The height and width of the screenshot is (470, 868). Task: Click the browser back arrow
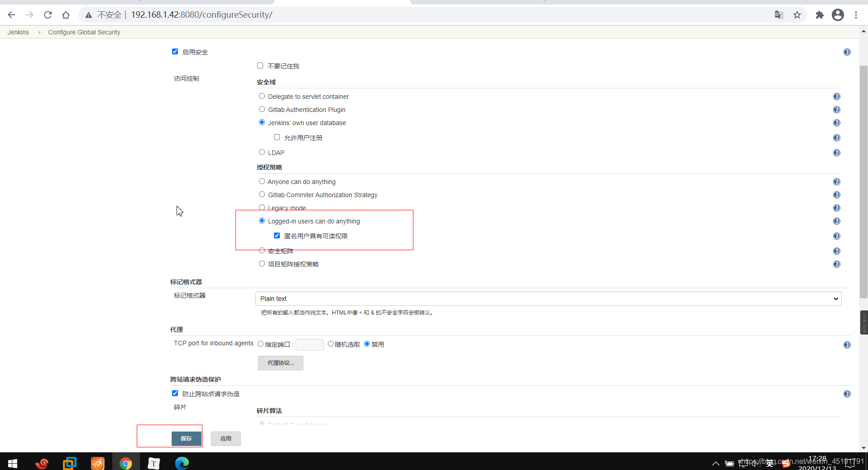[12, 15]
